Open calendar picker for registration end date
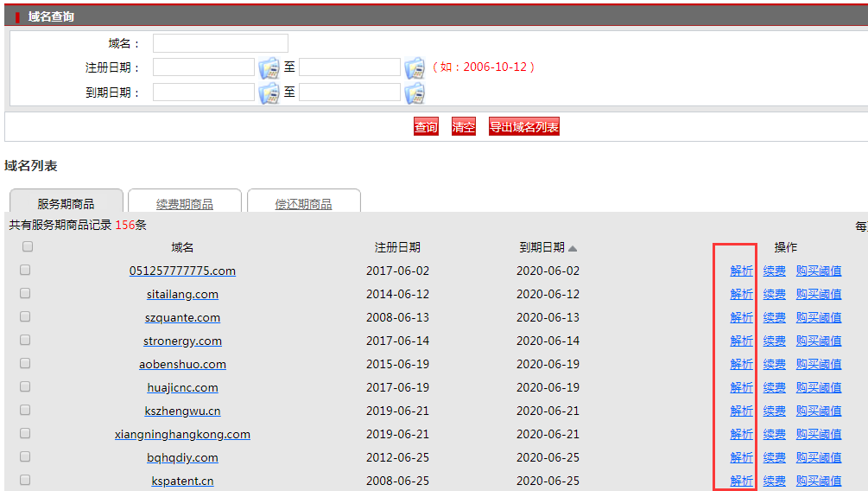The image size is (868, 491). 415,67
